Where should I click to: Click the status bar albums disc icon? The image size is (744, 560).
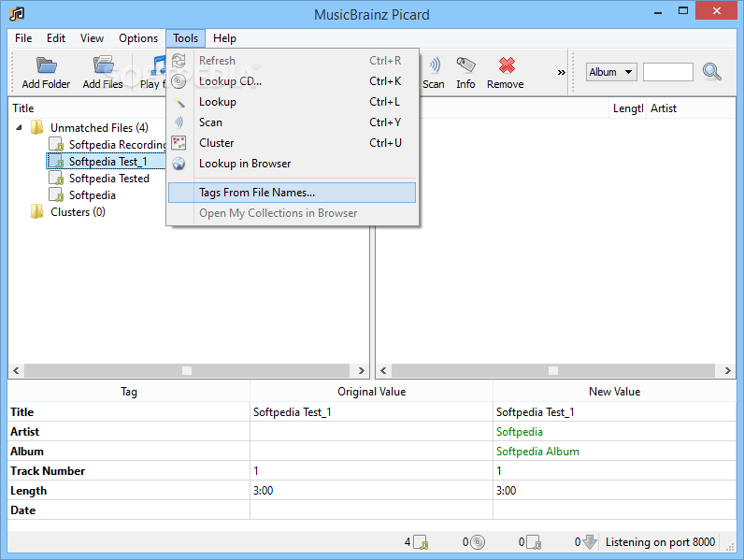click(x=478, y=542)
